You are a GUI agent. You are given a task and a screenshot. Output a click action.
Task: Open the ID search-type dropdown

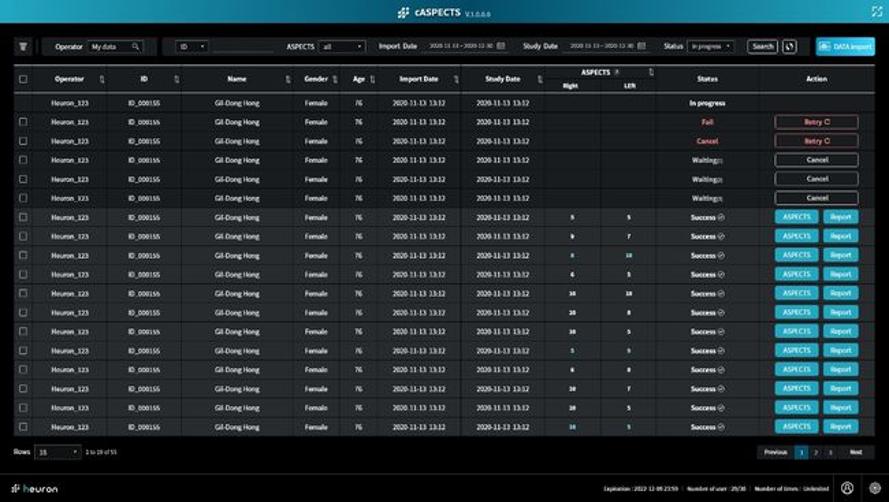coord(191,47)
